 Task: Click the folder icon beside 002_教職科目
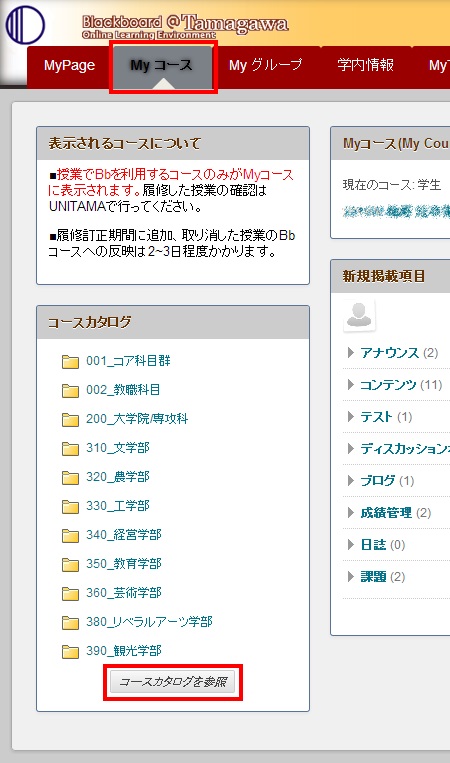71,391
